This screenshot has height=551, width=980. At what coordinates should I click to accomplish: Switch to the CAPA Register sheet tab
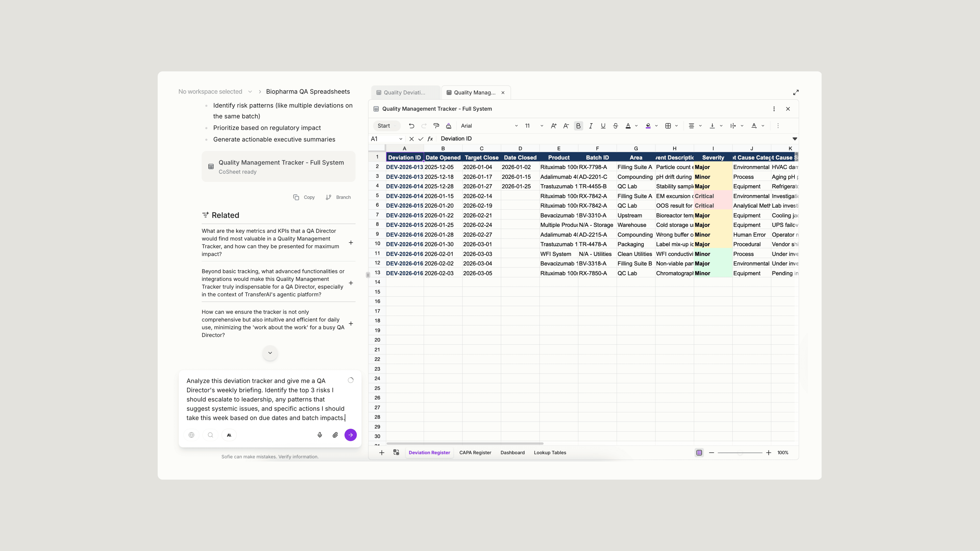[475, 452]
